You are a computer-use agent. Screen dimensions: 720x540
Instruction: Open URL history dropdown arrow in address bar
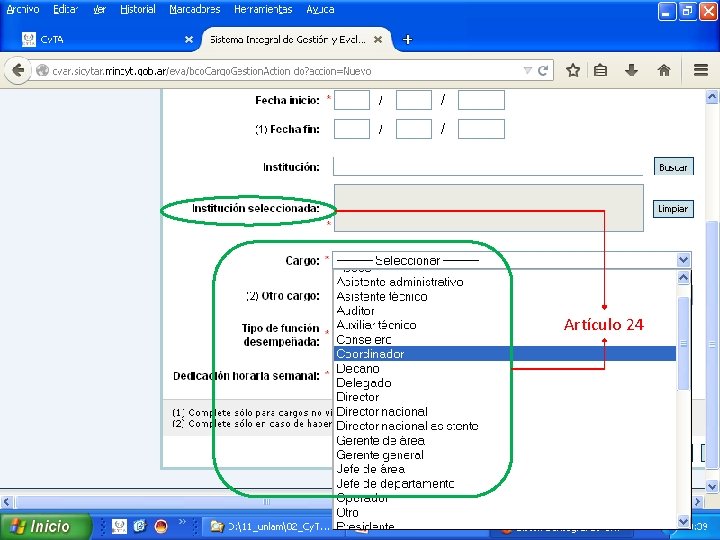528,71
